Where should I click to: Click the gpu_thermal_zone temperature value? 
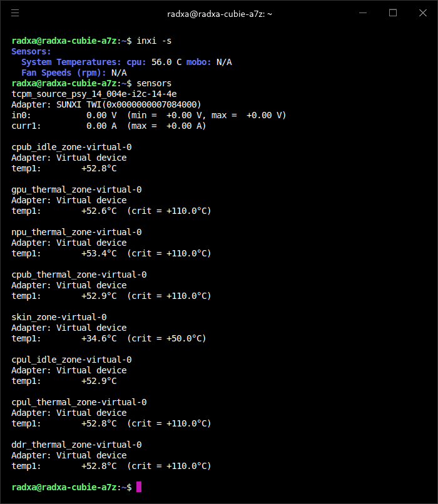(x=99, y=211)
